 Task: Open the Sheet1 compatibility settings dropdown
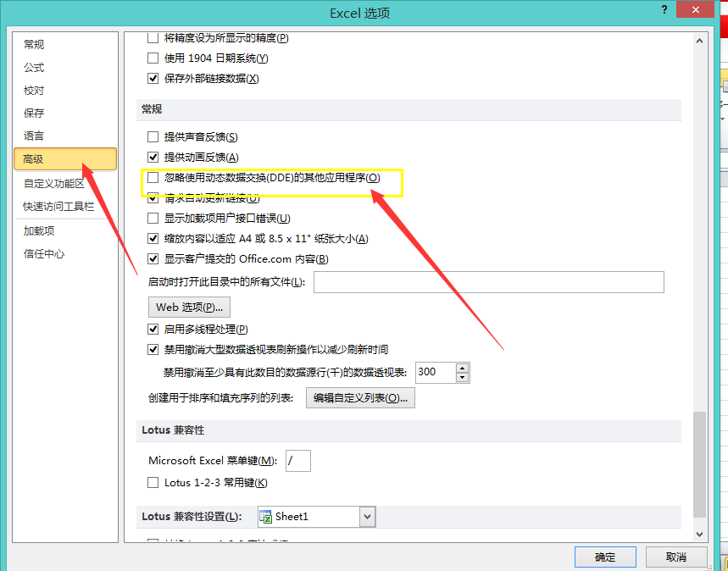pos(367,517)
